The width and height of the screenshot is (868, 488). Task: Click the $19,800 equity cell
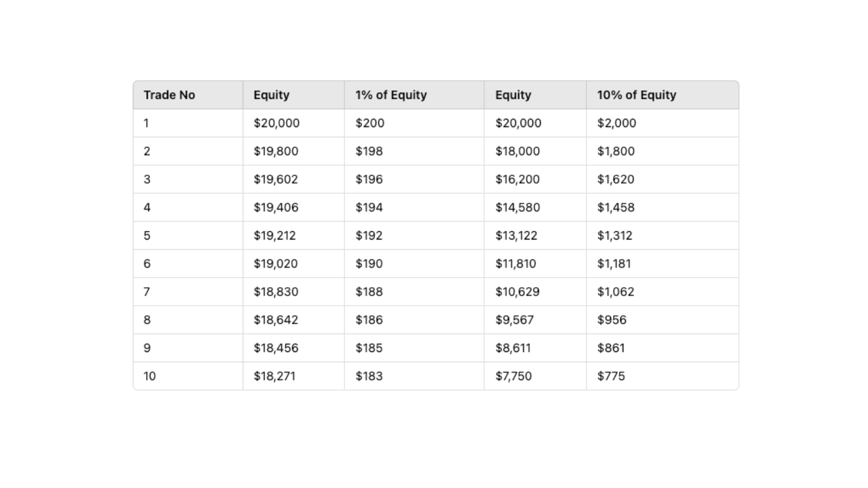point(276,151)
